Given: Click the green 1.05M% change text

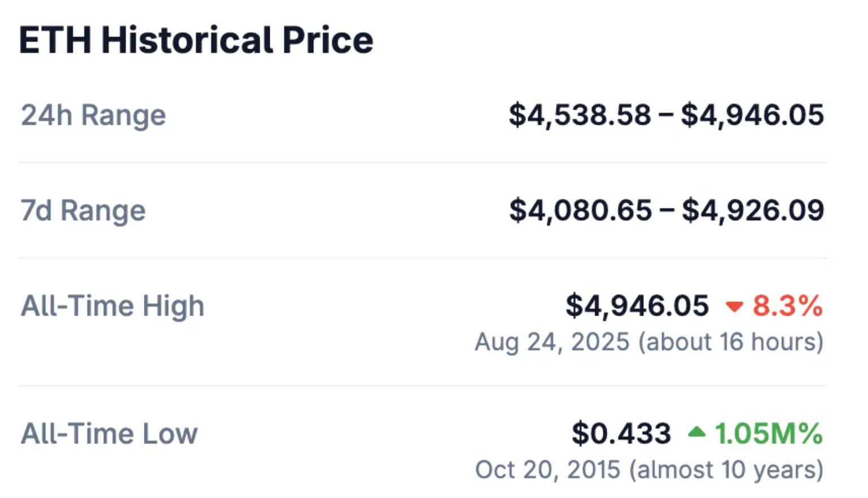Looking at the screenshot, I should click(769, 434).
